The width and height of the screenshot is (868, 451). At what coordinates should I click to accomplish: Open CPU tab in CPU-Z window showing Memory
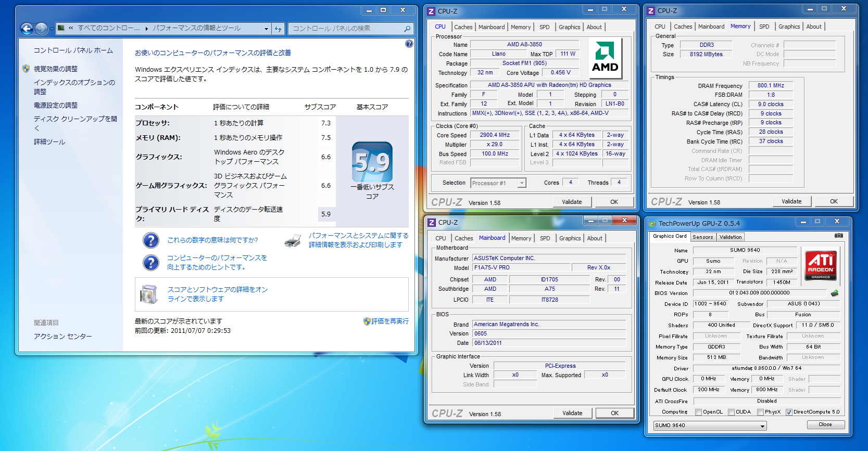660,27
